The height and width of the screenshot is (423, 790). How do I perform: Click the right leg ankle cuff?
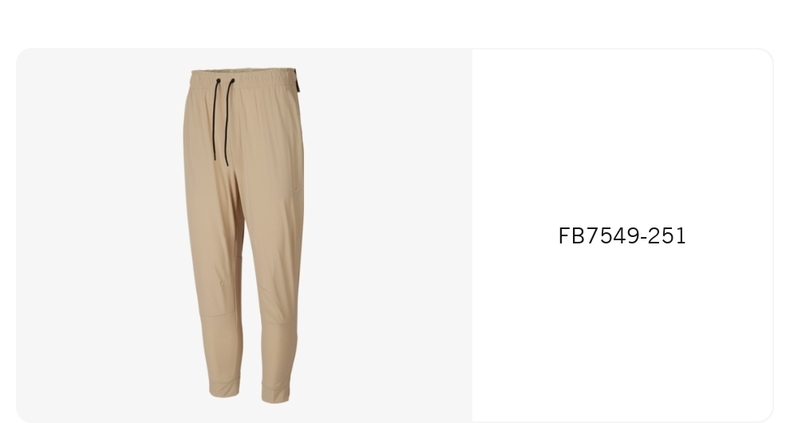[x=276, y=394]
